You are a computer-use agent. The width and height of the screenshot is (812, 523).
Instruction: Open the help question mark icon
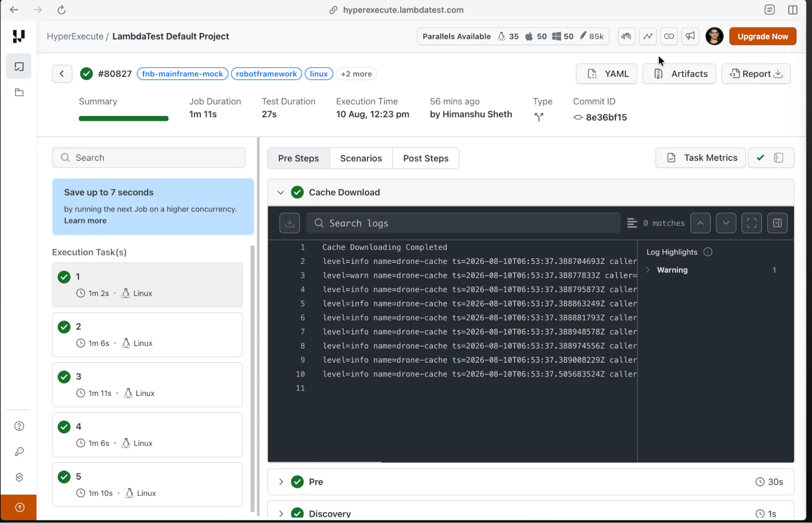(19, 426)
